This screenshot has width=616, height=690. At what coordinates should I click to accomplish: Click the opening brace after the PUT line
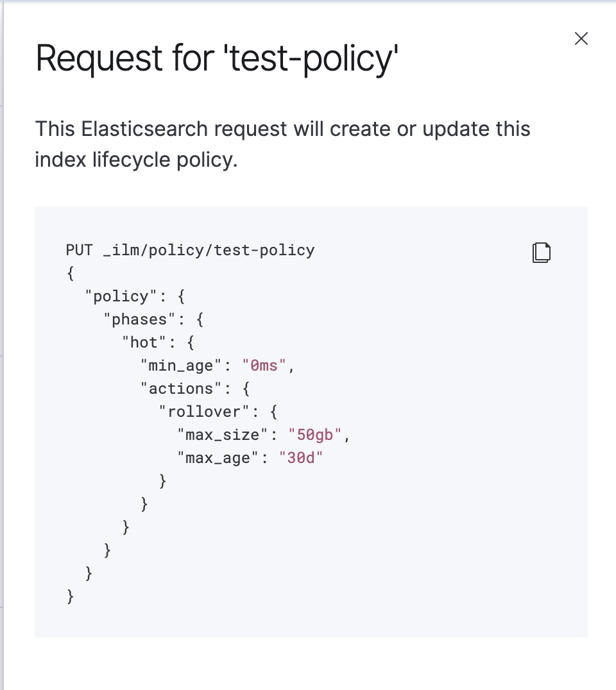click(x=69, y=273)
